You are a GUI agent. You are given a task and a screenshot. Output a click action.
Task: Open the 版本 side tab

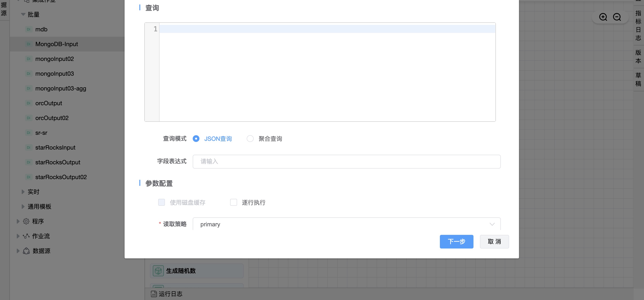click(x=638, y=56)
